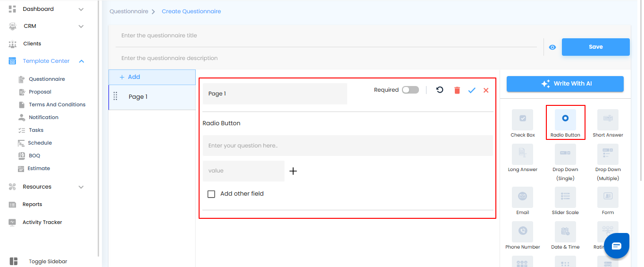Confirm the question with the blue checkmark

[x=472, y=90]
